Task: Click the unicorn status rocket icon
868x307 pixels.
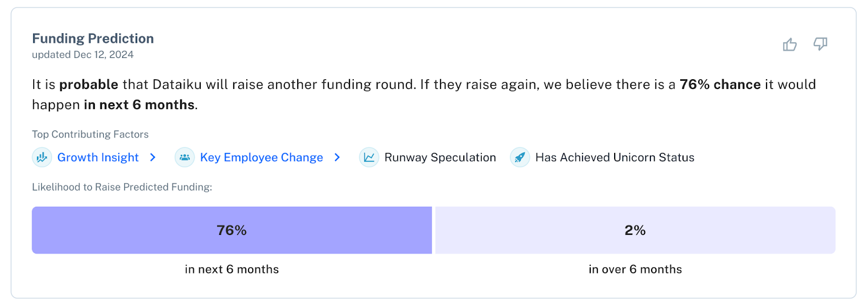Action: 520,158
